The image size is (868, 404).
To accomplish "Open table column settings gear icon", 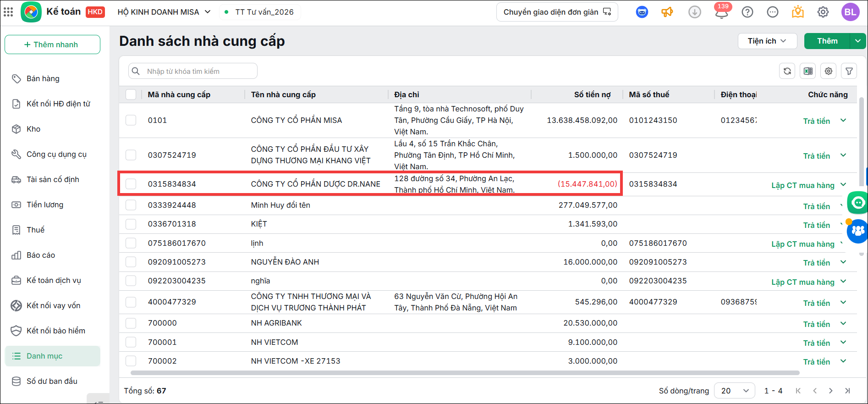I will (829, 71).
